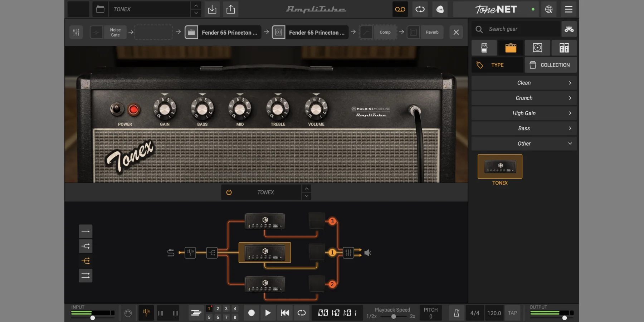
Task: Open the preset browser folder icon
Action: 100,9
